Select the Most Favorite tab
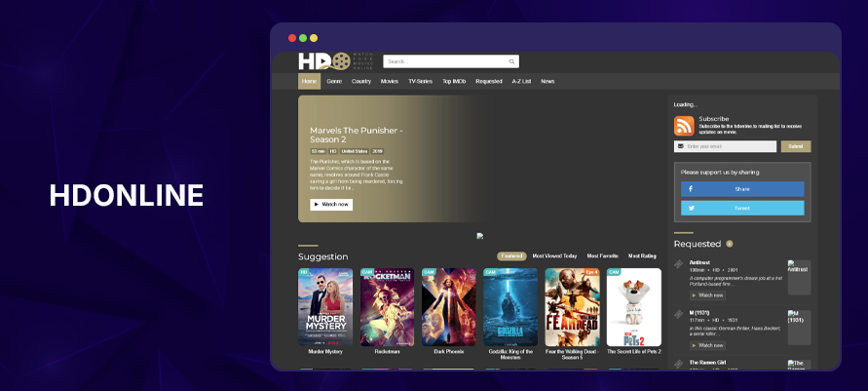868x391 pixels. tap(603, 255)
